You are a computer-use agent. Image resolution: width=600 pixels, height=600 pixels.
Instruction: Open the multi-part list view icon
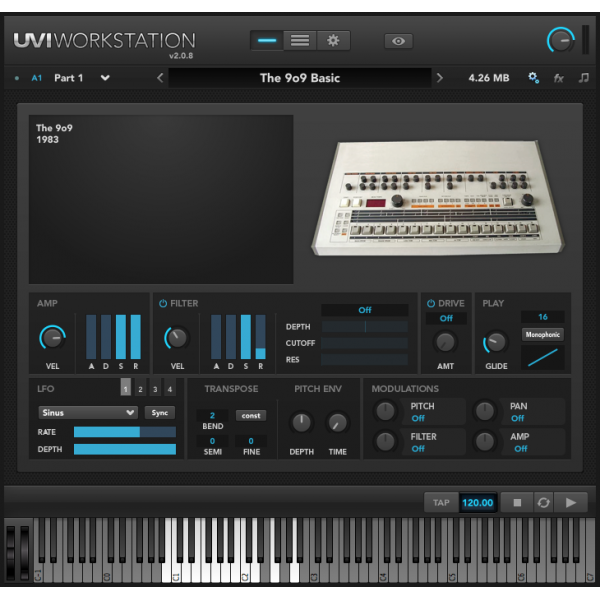pyautogui.click(x=300, y=41)
